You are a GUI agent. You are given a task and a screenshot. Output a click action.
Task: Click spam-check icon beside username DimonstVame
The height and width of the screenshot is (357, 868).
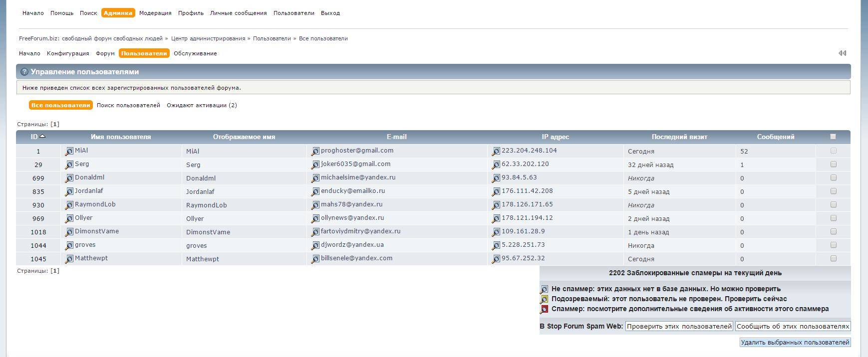tap(69, 232)
